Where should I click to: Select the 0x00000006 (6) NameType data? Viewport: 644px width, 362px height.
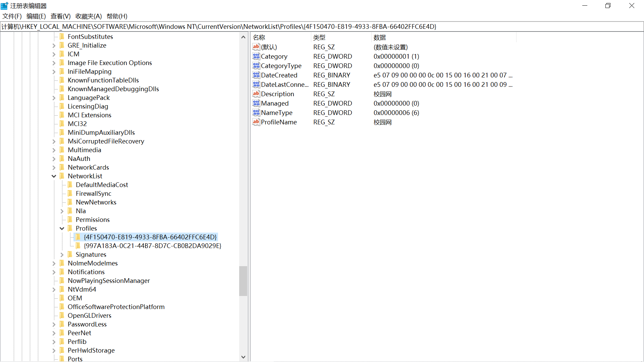(x=396, y=113)
